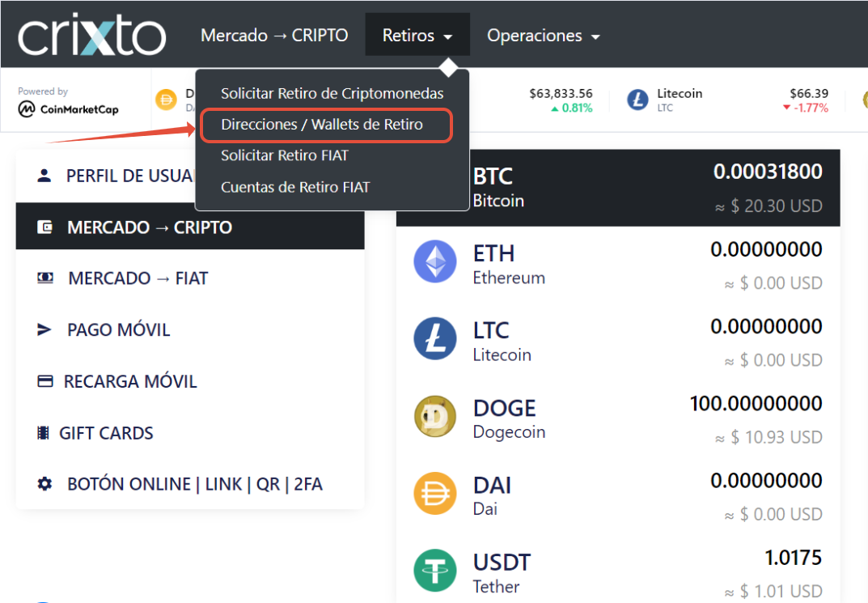Viewport: 868px width, 603px height.
Task: Click the card icon beside RECARGA MÓVIL
Action: click(x=44, y=381)
